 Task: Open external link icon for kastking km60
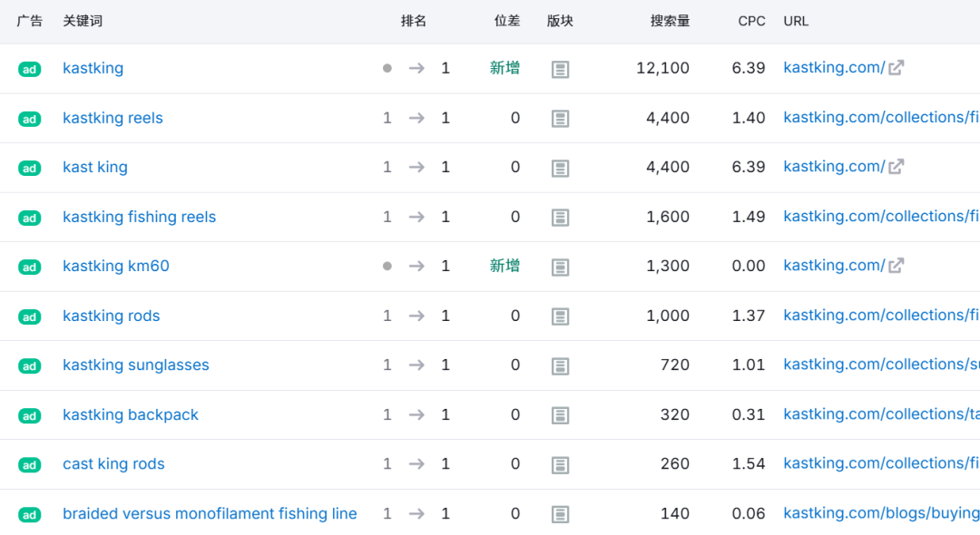[x=896, y=266]
